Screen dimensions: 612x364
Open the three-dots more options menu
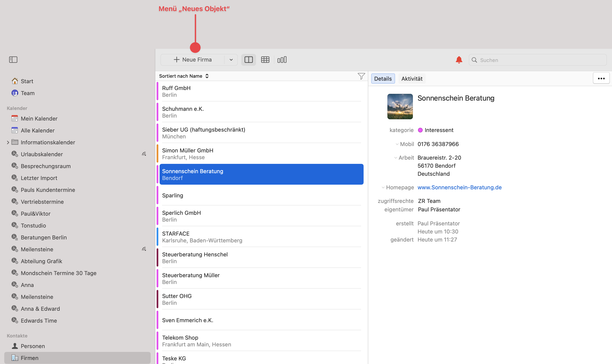coord(601,79)
